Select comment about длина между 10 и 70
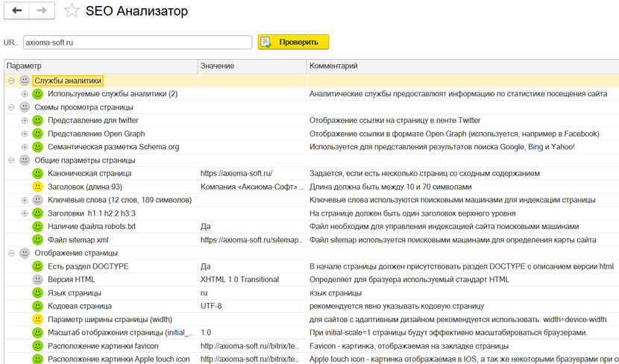 391,186
